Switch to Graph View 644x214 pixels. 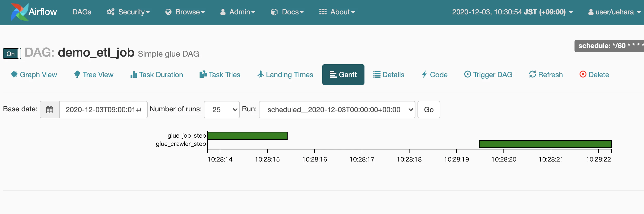(x=34, y=75)
